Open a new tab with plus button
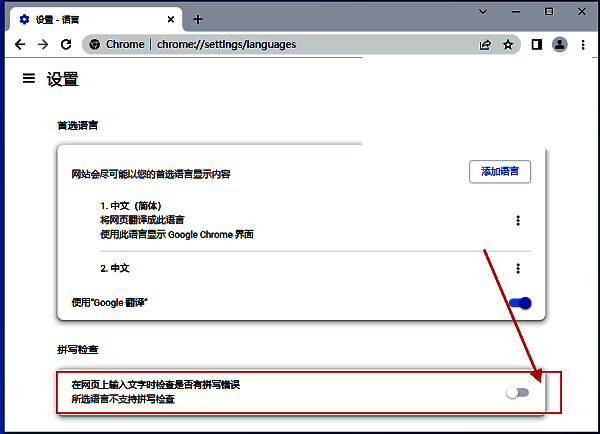The width and height of the screenshot is (600, 434). click(198, 19)
